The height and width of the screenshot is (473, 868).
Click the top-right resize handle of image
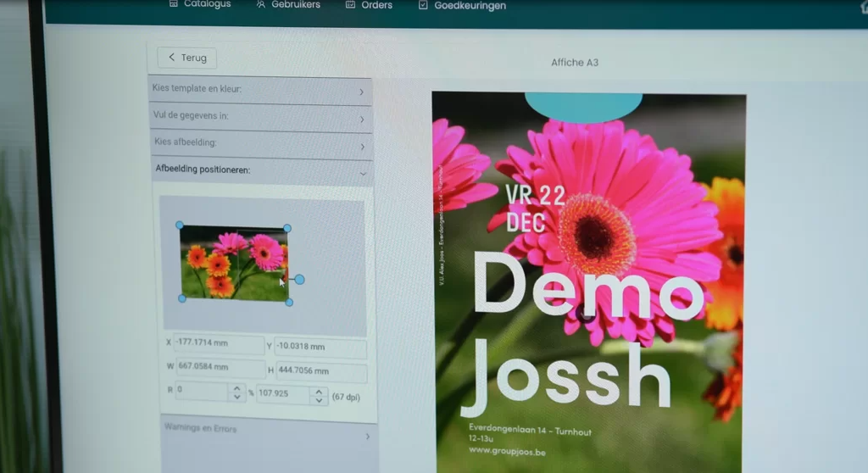pos(287,228)
